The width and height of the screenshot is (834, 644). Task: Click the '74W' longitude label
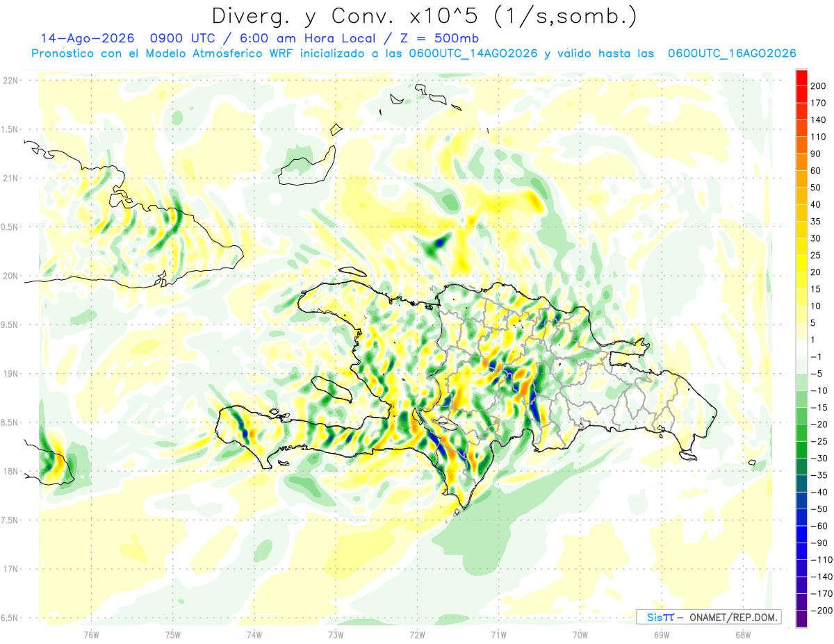(x=254, y=634)
